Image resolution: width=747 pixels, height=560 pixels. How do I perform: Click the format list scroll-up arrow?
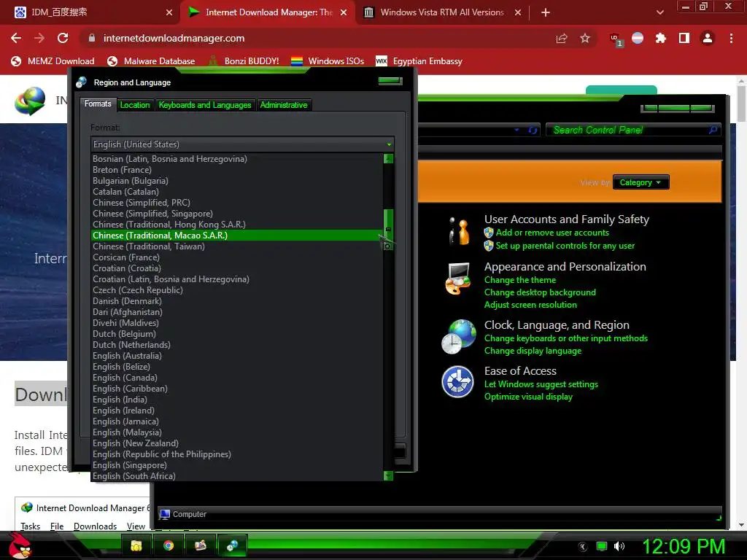coord(388,158)
